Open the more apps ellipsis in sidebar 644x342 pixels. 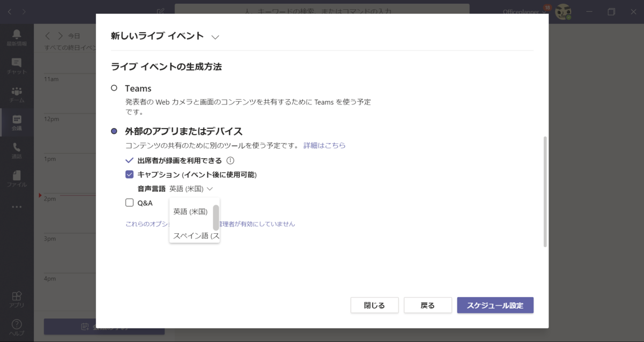pos(17,207)
